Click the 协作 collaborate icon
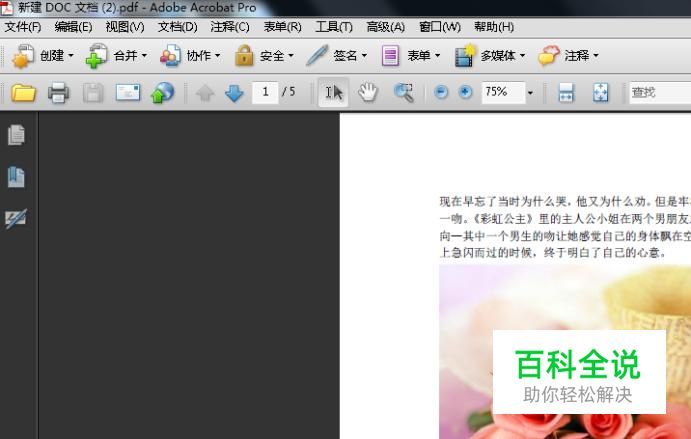 coord(170,56)
